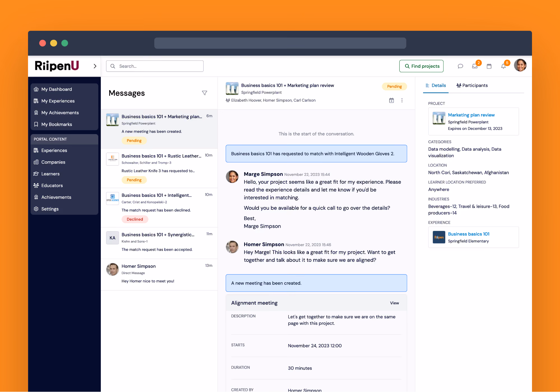Click Marge Simpson's avatar in conversation
560x392 pixels.
(x=232, y=177)
